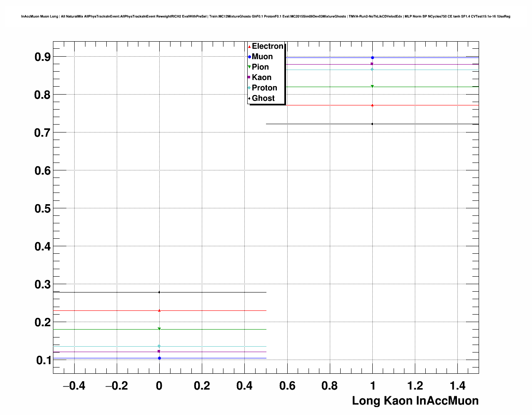Image resolution: width=532 pixels, height=415 pixels.
Task: Click the green Pion triangle marker in legend
Action: (249, 67)
